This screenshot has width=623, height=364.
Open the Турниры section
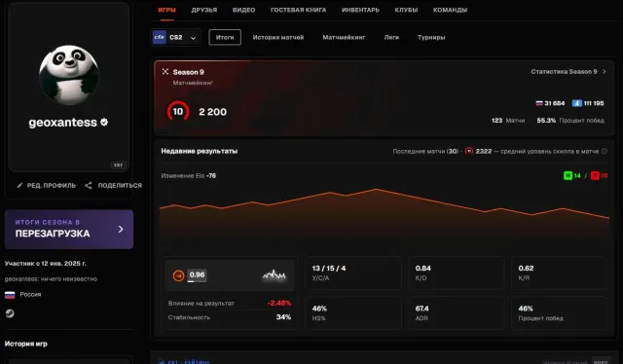click(431, 37)
